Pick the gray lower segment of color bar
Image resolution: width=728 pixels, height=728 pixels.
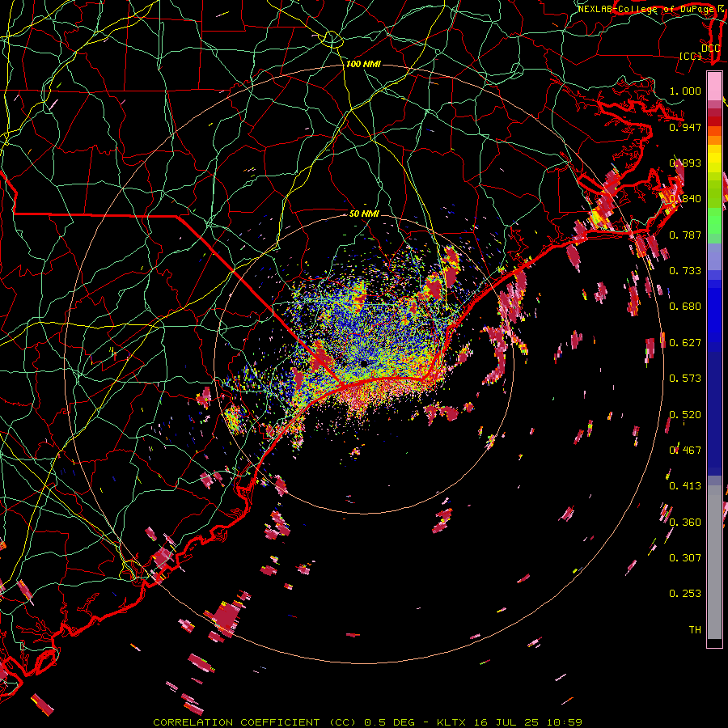(714, 562)
